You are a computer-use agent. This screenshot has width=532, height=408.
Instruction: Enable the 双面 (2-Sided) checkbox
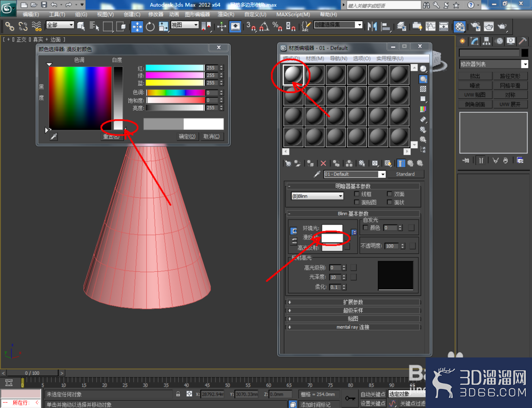(389, 194)
